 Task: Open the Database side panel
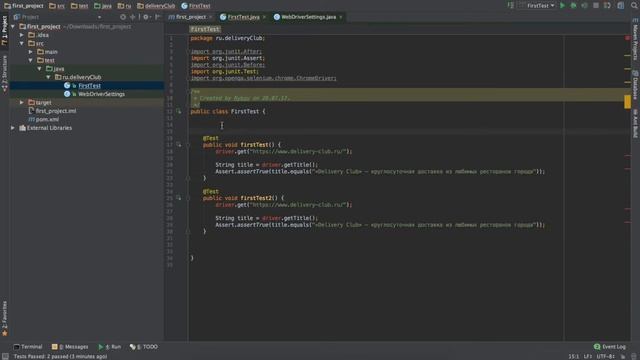(636, 85)
